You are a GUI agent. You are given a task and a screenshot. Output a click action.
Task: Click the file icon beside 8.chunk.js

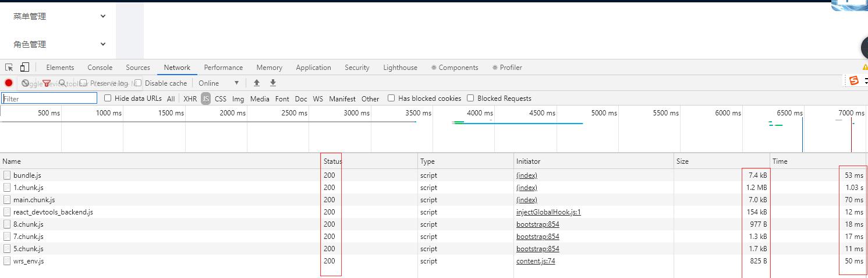7,224
